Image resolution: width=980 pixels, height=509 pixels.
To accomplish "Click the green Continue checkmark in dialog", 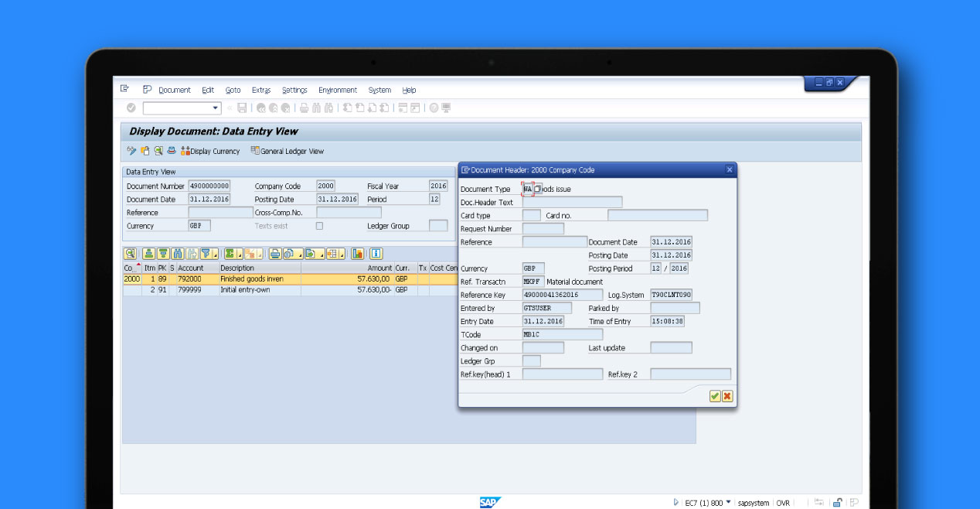I will [715, 396].
